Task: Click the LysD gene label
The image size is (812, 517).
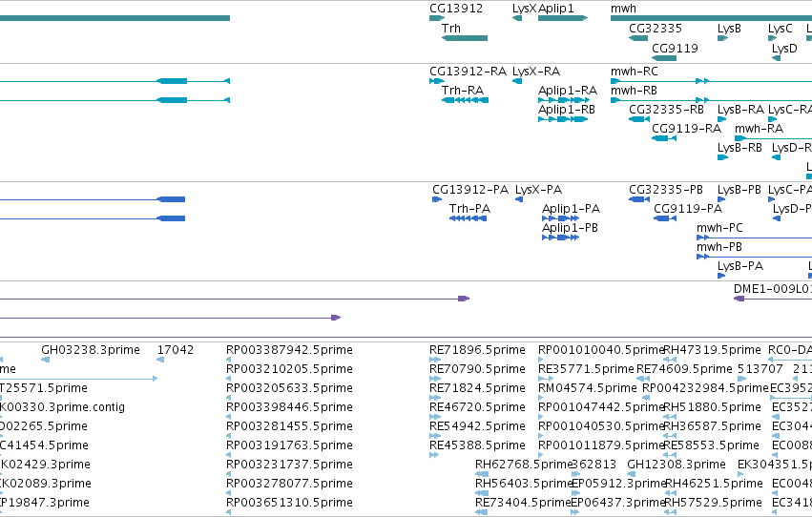Action: [784, 49]
